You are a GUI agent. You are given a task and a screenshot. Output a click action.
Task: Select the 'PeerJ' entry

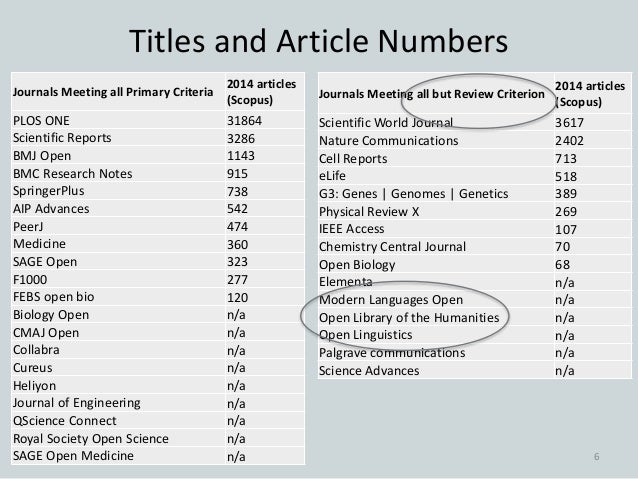(x=28, y=227)
